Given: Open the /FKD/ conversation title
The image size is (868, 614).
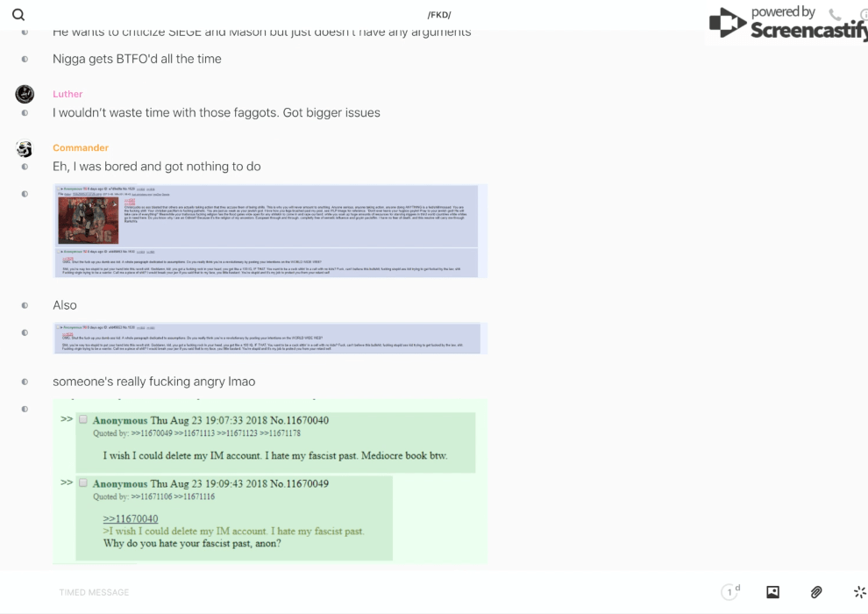Looking at the screenshot, I should click(x=438, y=15).
